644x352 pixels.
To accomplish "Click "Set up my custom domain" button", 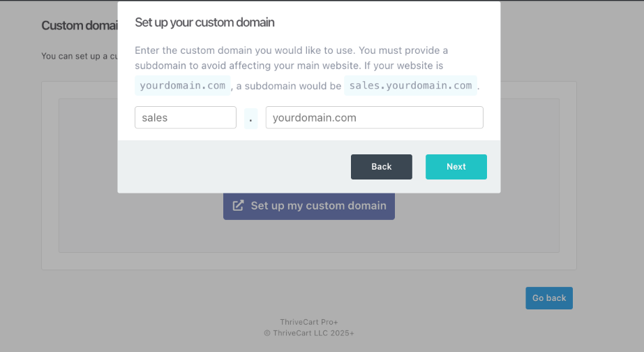I will [309, 206].
